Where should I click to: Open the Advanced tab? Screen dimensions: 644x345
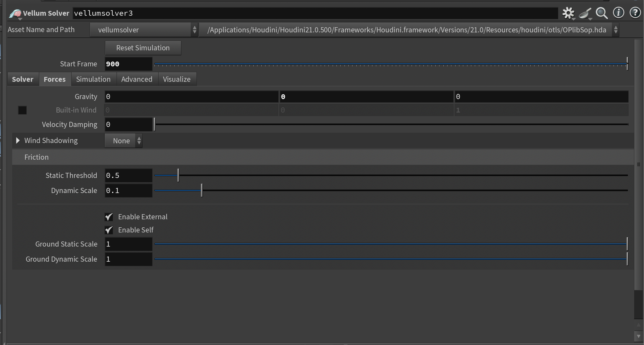point(137,79)
